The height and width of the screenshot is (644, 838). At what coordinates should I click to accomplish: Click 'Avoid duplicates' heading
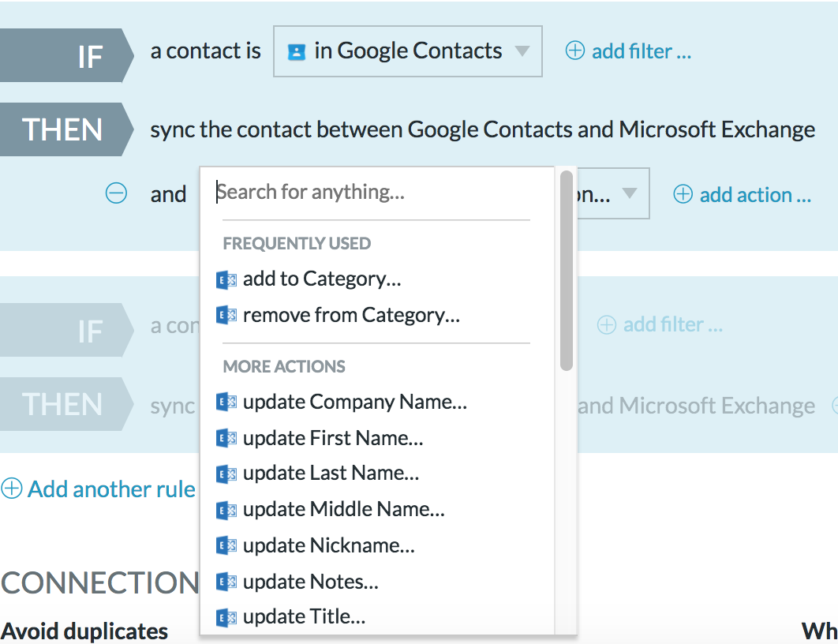coord(84,631)
